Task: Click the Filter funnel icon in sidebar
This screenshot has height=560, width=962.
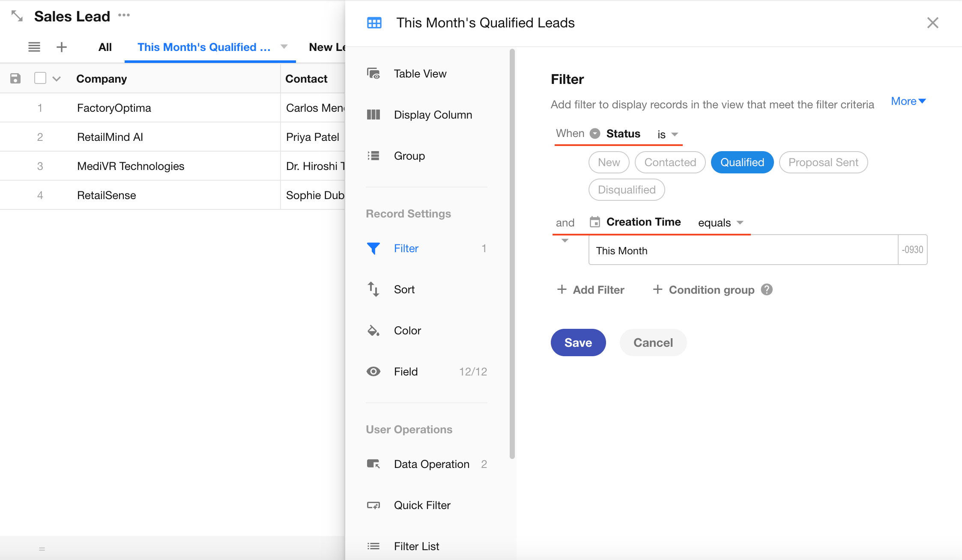Action: click(373, 248)
